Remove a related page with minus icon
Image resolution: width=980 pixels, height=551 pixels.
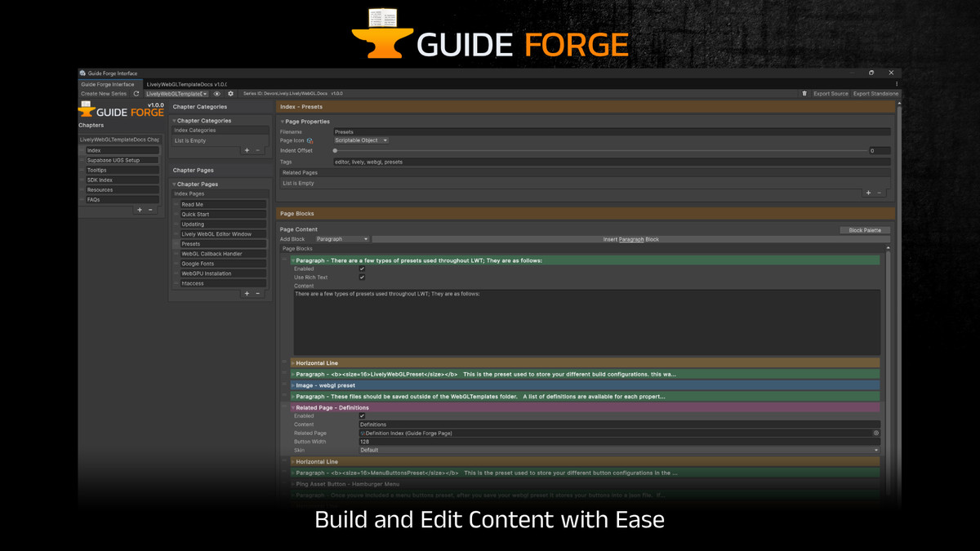click(x=879, y=193)
